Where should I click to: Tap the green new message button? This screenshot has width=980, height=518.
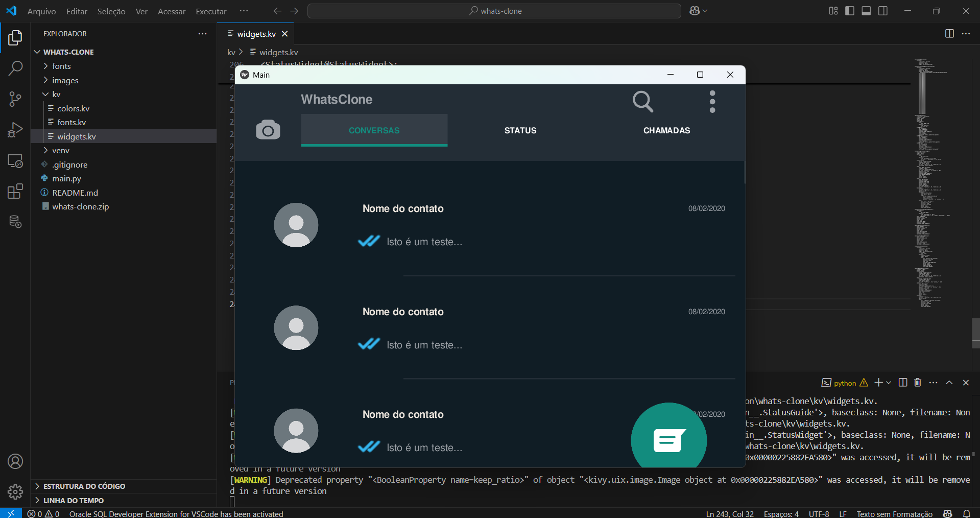668,439
